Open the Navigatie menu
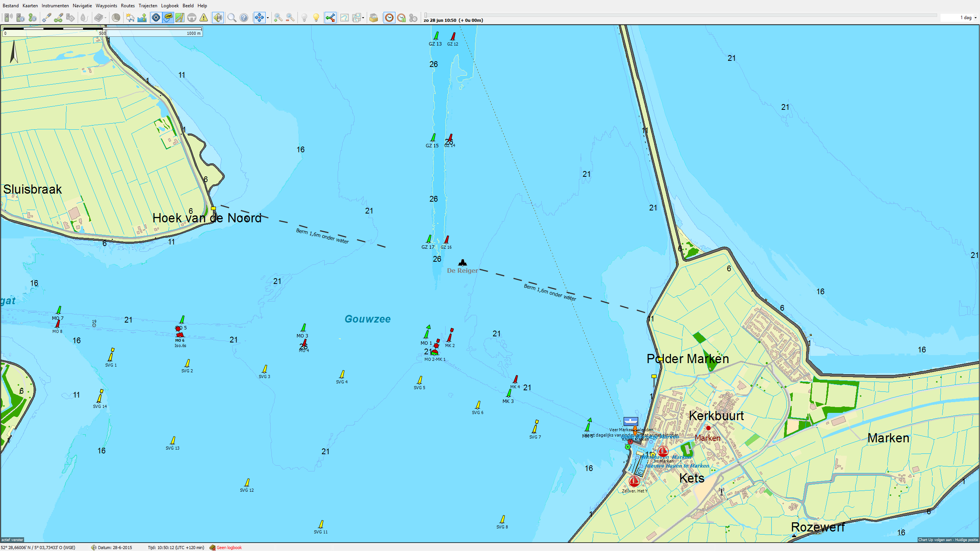 point(82,6)
